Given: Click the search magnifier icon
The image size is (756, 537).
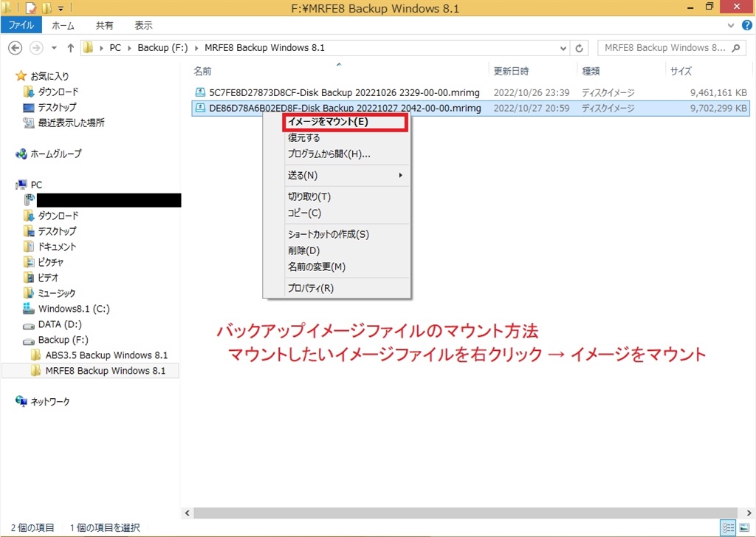Looking at the screenshot, I should [x=736, y=48].
